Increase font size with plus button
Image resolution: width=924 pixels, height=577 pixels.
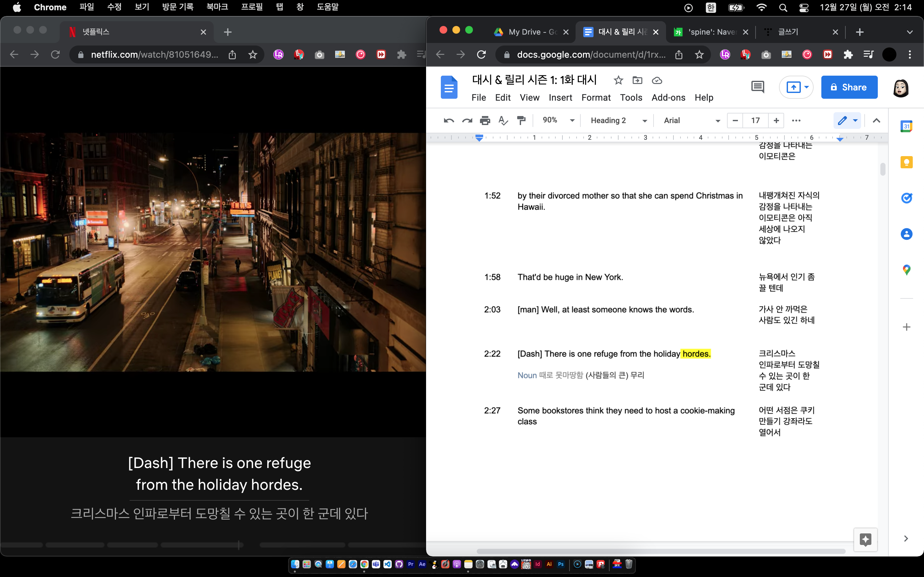776,121
